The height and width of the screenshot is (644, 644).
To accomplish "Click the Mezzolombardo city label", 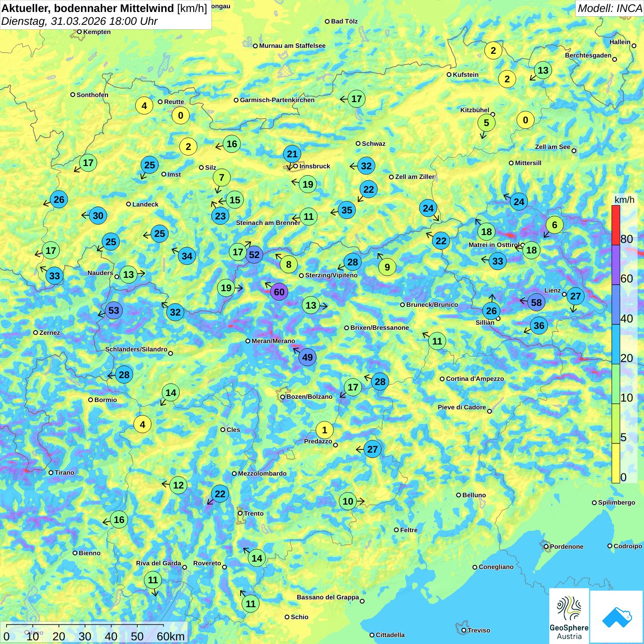I will click(262, 473).
